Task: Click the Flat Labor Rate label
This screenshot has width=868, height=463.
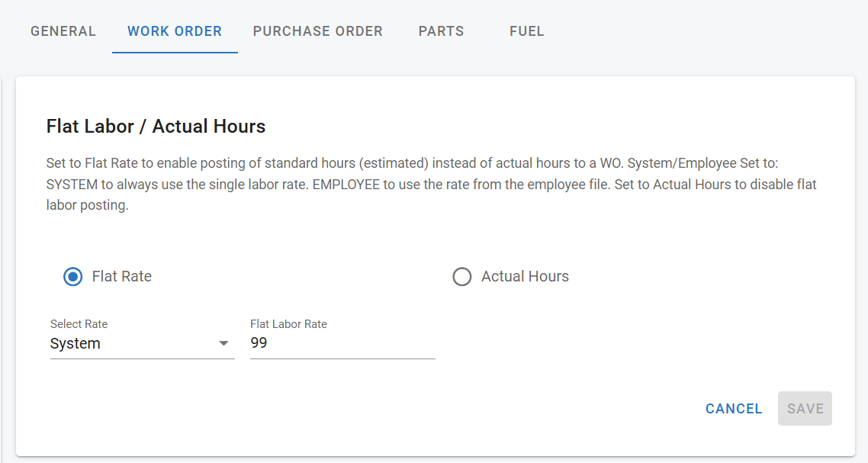Action: (x=288, y=324)
